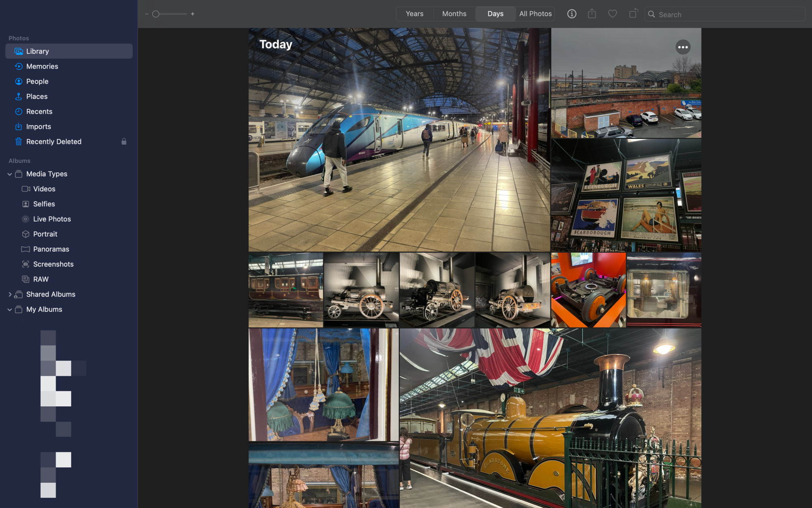Open the Screenshots icon

pyautogui.click(x=26, y=264)
